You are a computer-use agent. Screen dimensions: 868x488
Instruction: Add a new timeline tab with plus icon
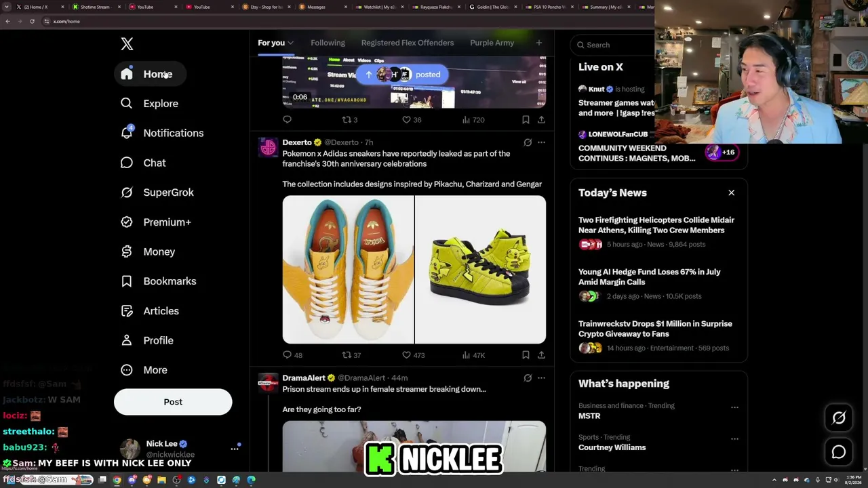(x=539, y=43)
